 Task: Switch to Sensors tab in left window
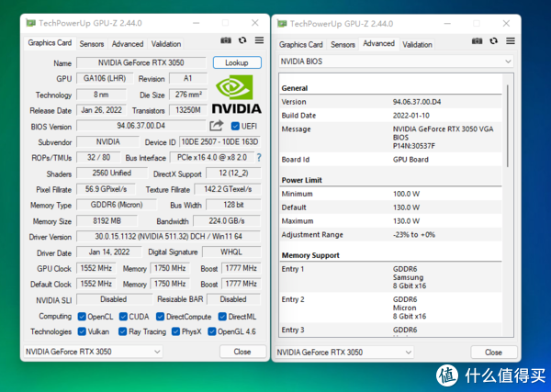[x=92, y=44]
